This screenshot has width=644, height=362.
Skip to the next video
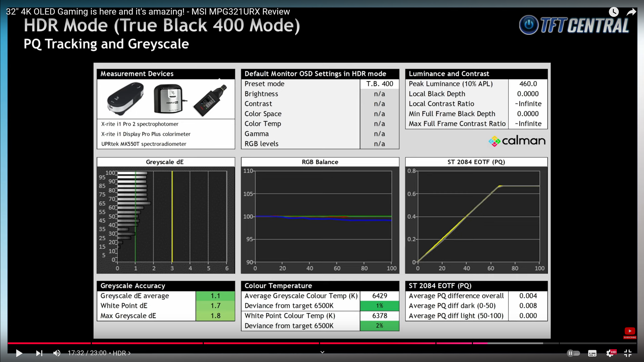[x=39, y=353]
